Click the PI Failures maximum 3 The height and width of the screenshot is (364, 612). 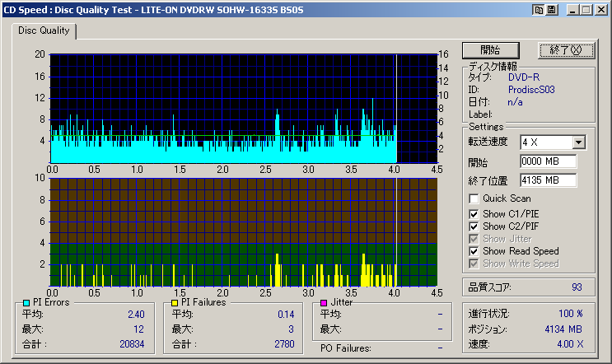(x=291, y=329)
